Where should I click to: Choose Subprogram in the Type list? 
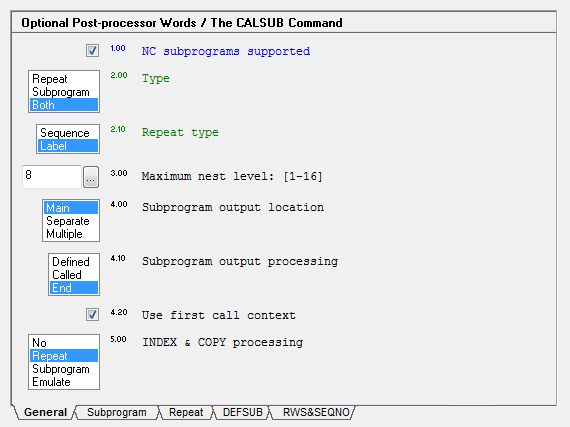(x=64, y=92)
